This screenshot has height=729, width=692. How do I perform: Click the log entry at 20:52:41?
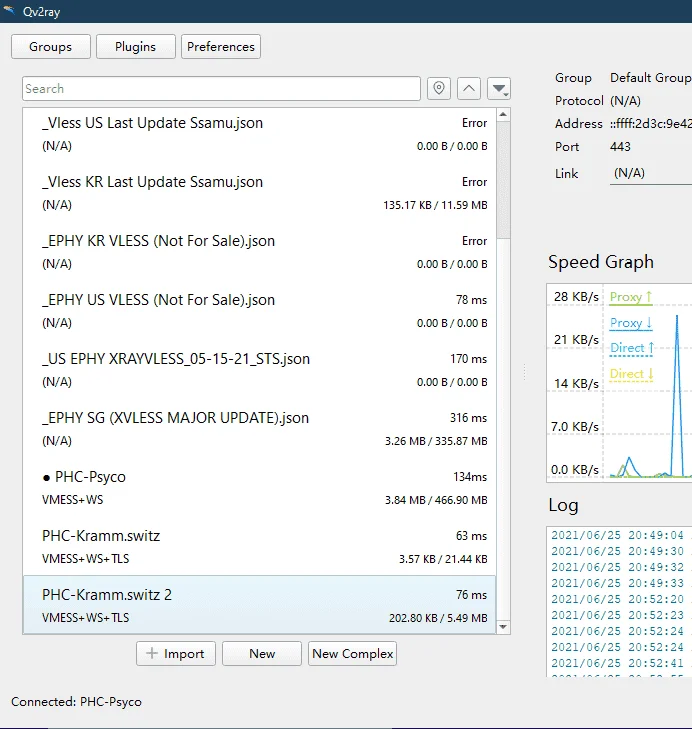coord(619,663)
